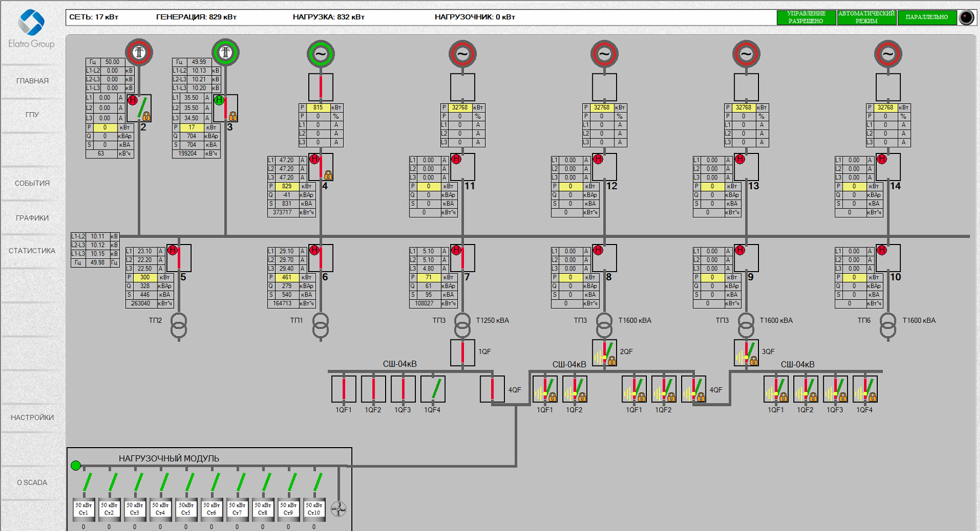Open the СОБЫТИЯ events page
This screenshot has height=531, width=980.
pyautogui.click(x=32, y=183)
